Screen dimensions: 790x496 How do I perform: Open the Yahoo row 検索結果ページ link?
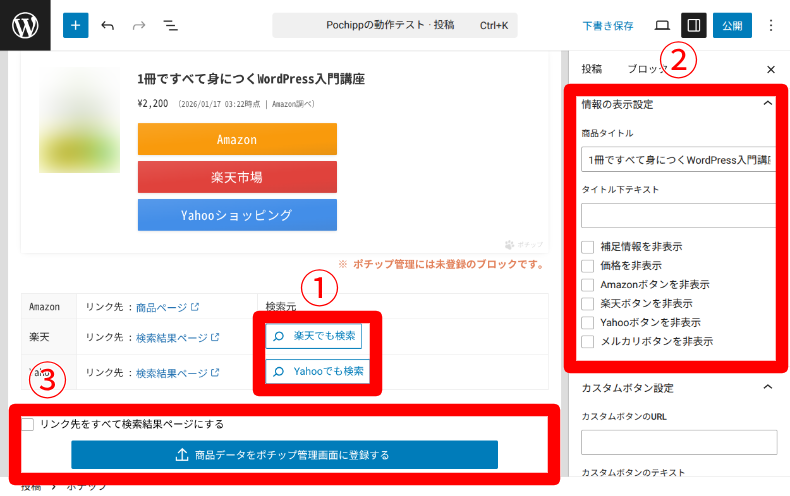177,373
